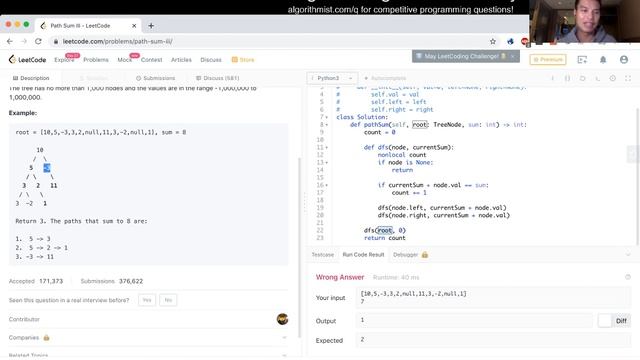Visit the LeetCode Store
The width and height of the screenshot is (640, 360).
click(x=243, y=60)
